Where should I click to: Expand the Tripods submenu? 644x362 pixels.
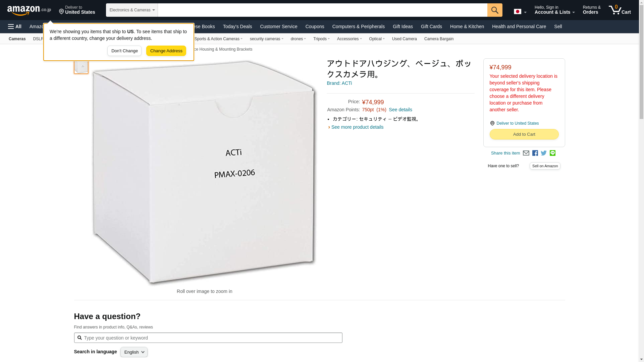[321, 39]
